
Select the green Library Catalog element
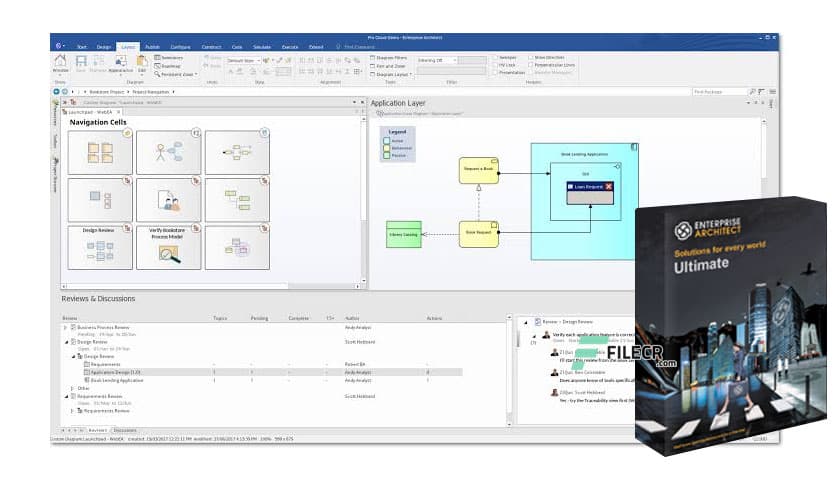point(404,235)
